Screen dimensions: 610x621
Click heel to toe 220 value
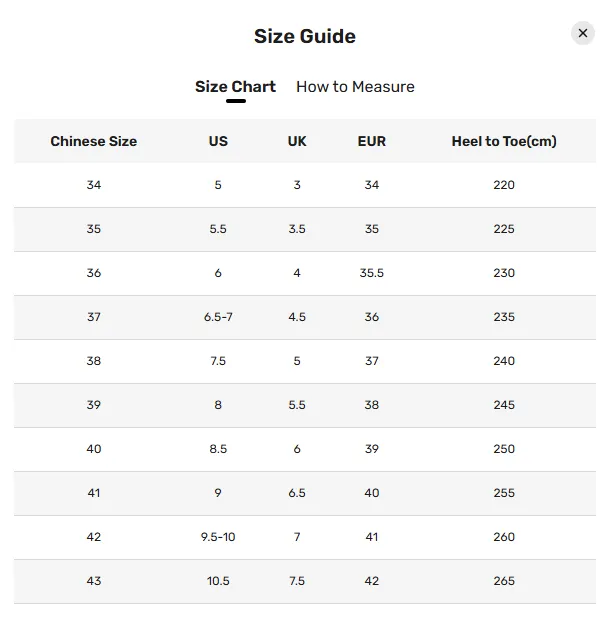pyautogui.click(x=504, y=185)
